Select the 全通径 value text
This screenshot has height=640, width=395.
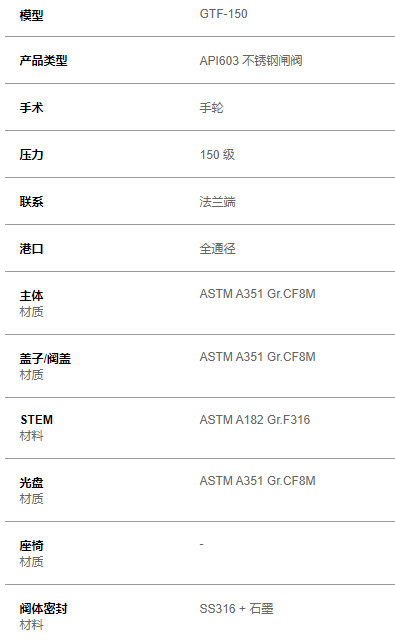217,249
